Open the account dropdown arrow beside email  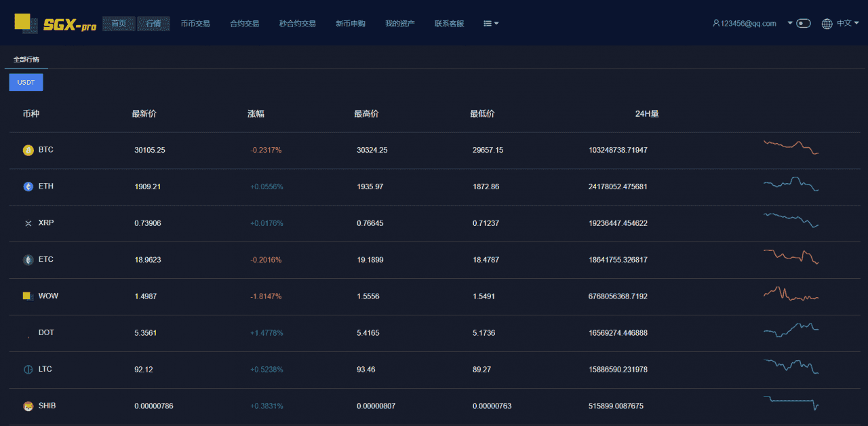(790, 23)
